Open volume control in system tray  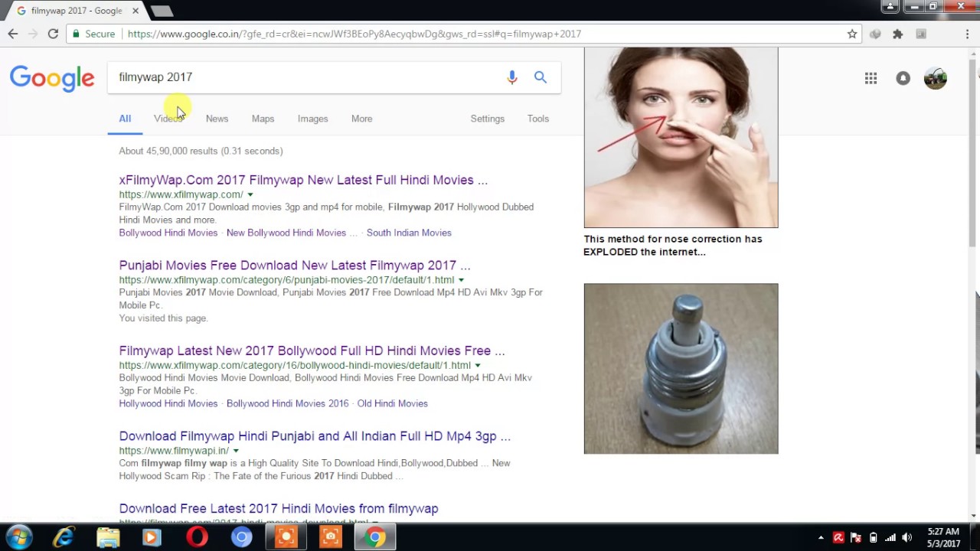pos(907,537)
